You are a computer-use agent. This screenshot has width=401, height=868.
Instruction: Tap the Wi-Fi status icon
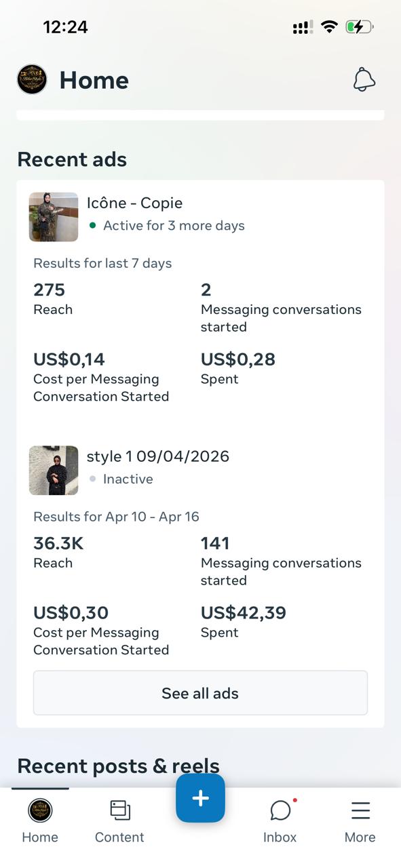coord(330,27)
